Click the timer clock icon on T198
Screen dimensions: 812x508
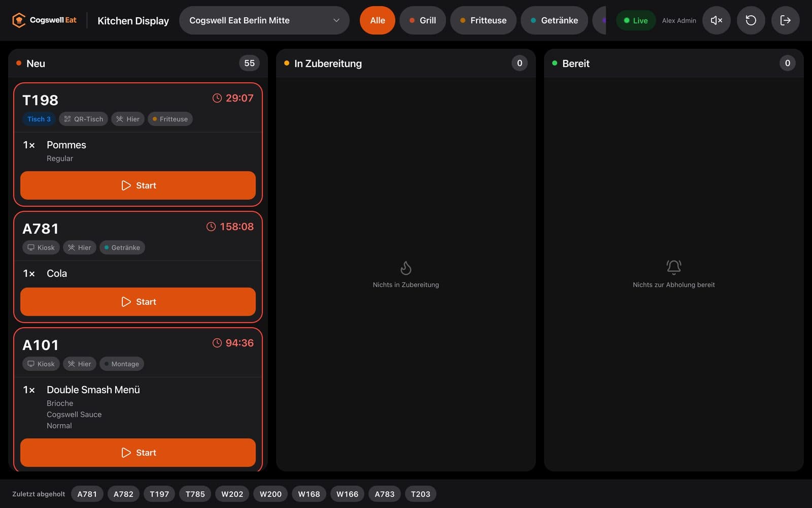point(217,98)
